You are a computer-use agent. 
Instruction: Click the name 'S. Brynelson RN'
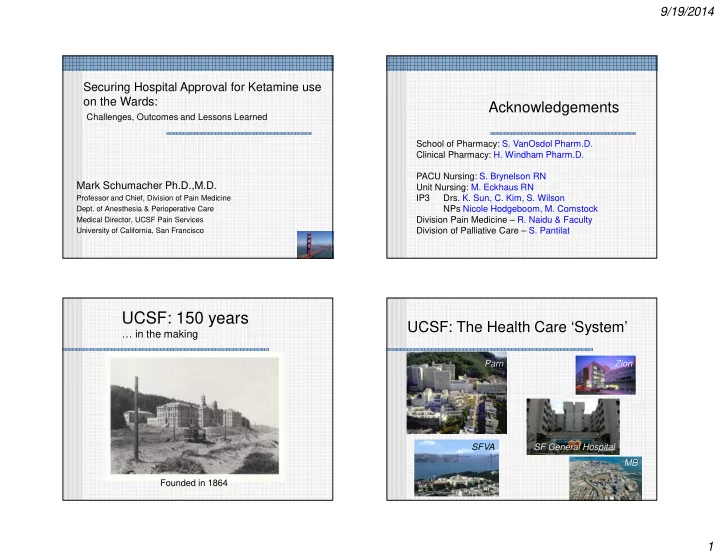[512, 176]
